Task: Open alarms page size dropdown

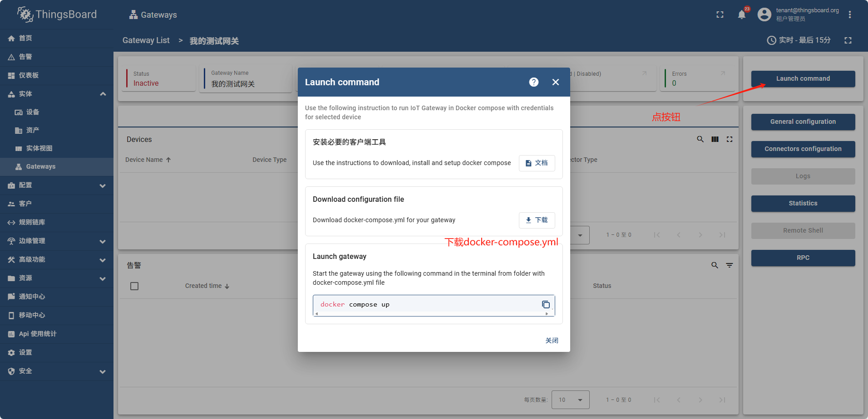Action: coord(571,400)
